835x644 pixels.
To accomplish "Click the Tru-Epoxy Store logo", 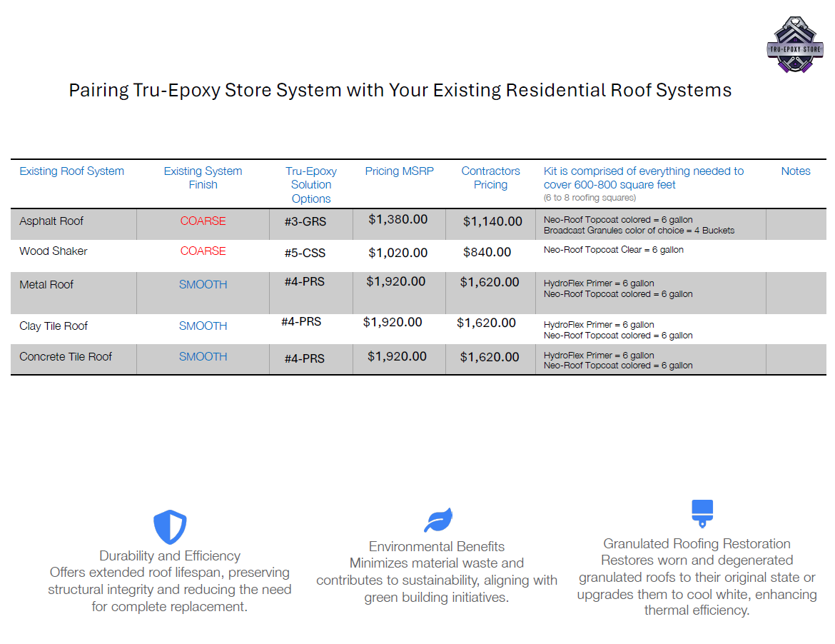I will point(794,44).
